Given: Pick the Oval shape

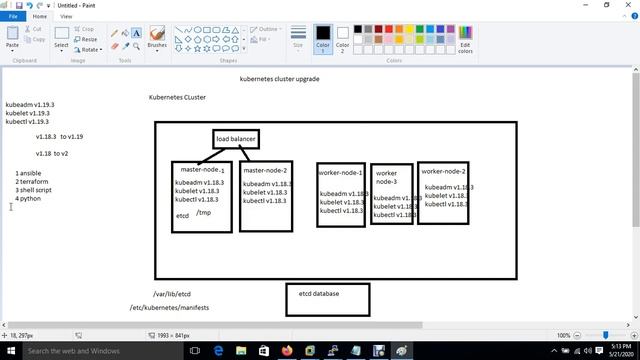Looking at the screenshot, I should [198, 30].
